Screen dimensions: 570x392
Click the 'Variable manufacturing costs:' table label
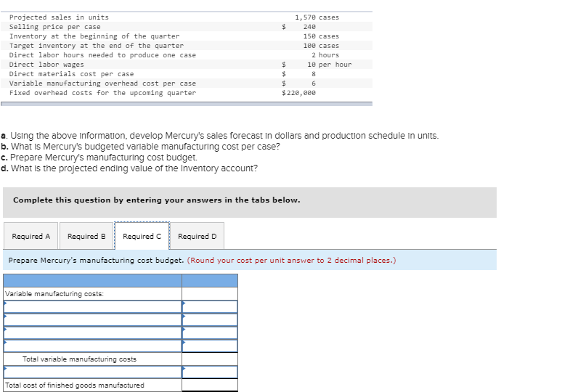coord(54,294)
